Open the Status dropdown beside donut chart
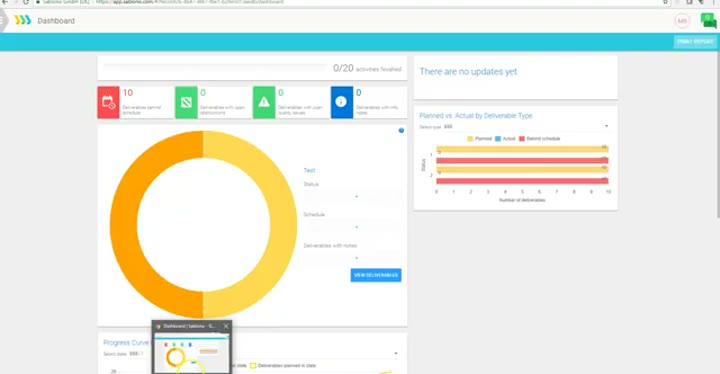This screenshot has width=720, height=374. [353, 197]
